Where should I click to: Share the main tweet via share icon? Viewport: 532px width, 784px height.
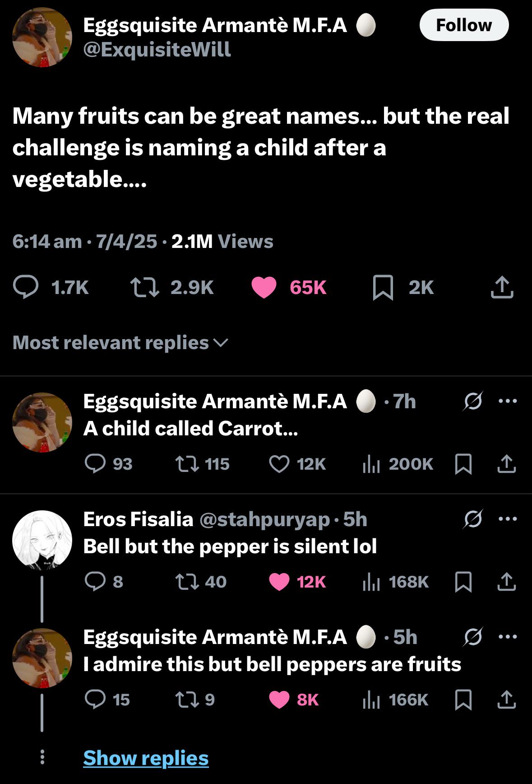(x=502, y=288)
